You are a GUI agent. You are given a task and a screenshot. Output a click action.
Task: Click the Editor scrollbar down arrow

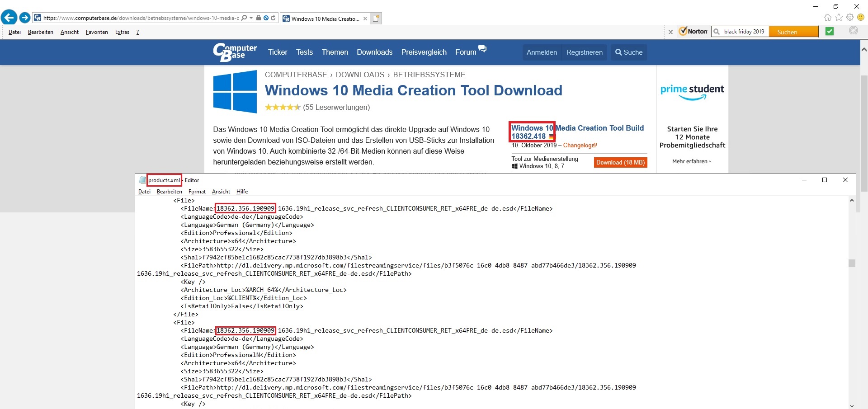pyautogui.click(x=852, y=405)
